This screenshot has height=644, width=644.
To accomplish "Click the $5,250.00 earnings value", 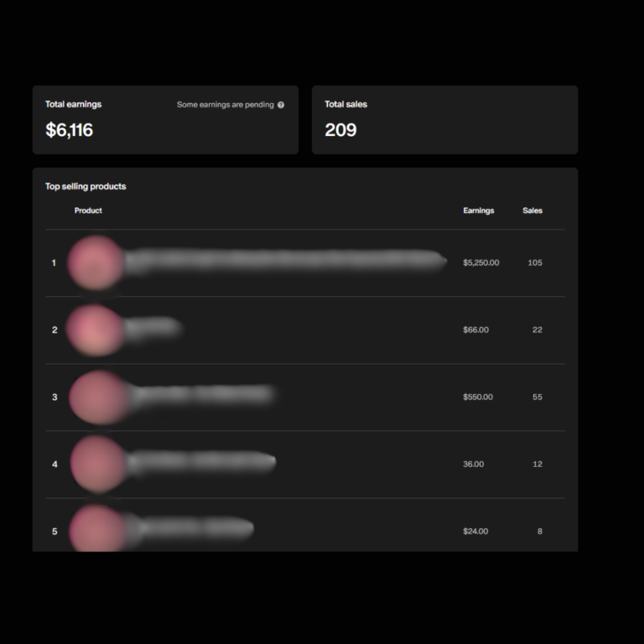I will pos(480,262).
